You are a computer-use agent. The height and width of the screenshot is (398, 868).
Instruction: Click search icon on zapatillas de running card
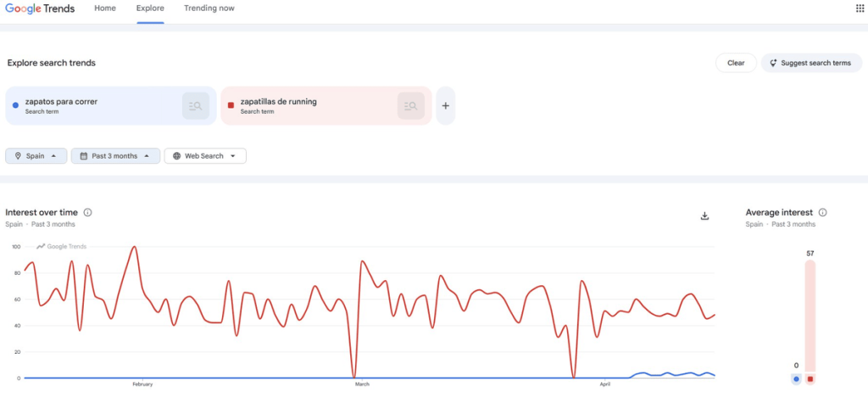(411, 106)
